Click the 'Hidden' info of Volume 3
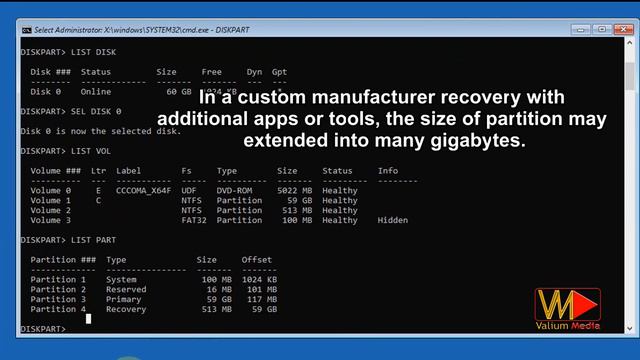 coord(393,220)
